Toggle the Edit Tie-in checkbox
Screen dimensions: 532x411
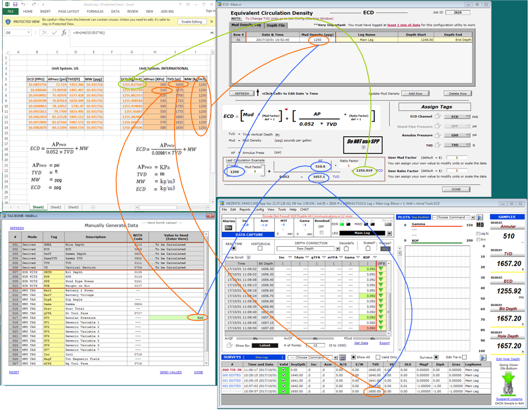tap(464, 357)
